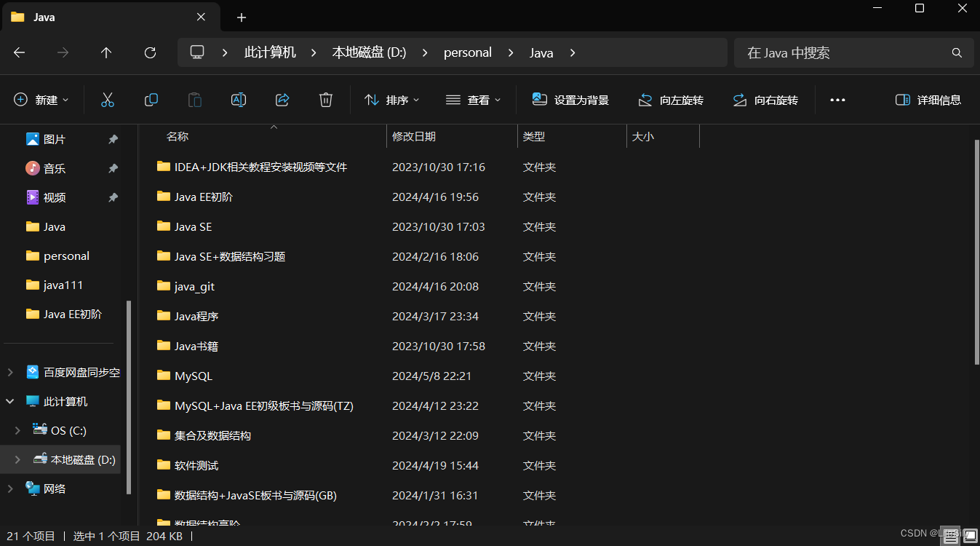Click Set as background button
The height and width of the screenshot is (546, 980).
[x=570, y=100]
